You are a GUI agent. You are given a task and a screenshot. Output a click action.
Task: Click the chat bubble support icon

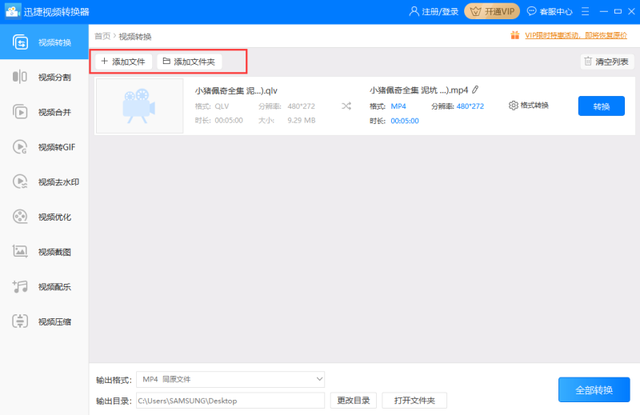point(531,11)
